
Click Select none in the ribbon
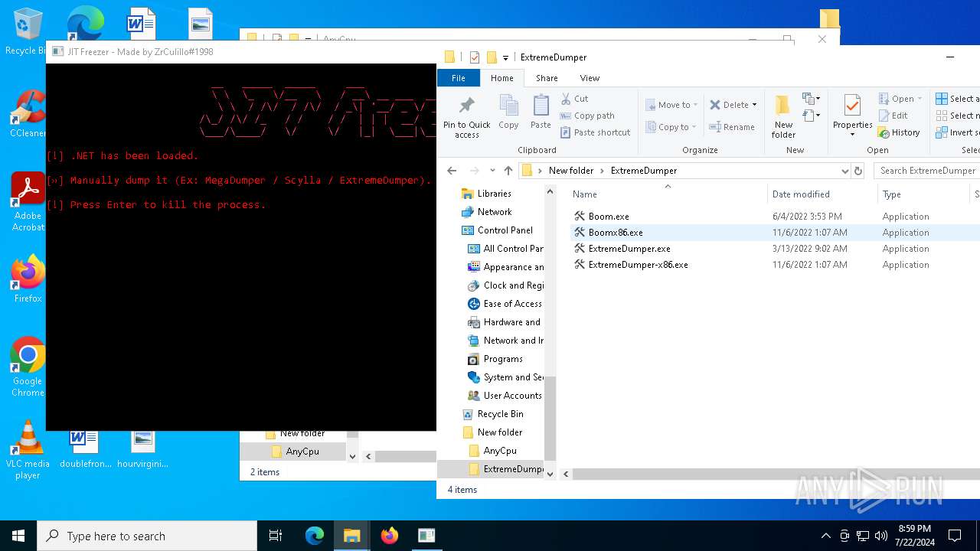(x=957, y=116)
